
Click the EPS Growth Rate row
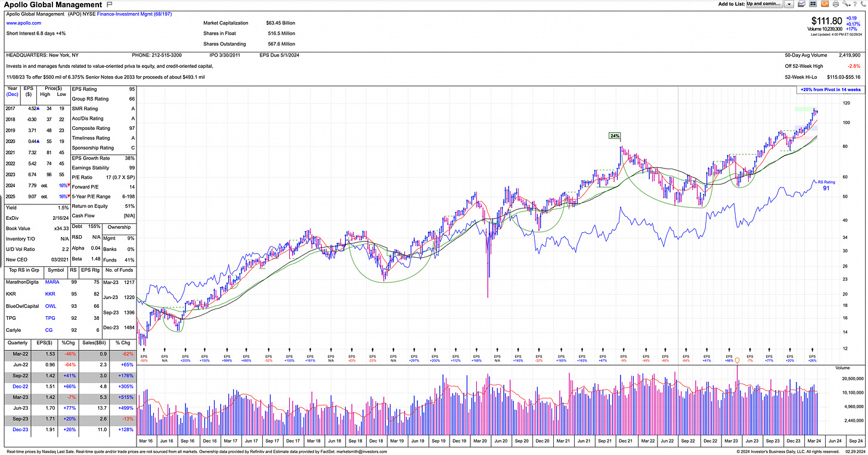tap(103, 158)
